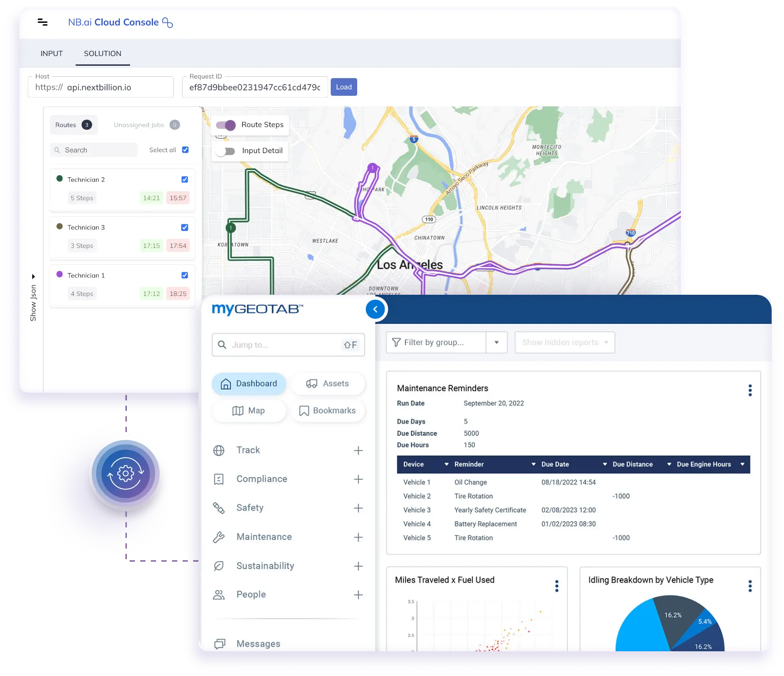This screenshot has height=676, width=784.
Task: Open the Map shortcut in MyGeotab
Action: point(249,411)
